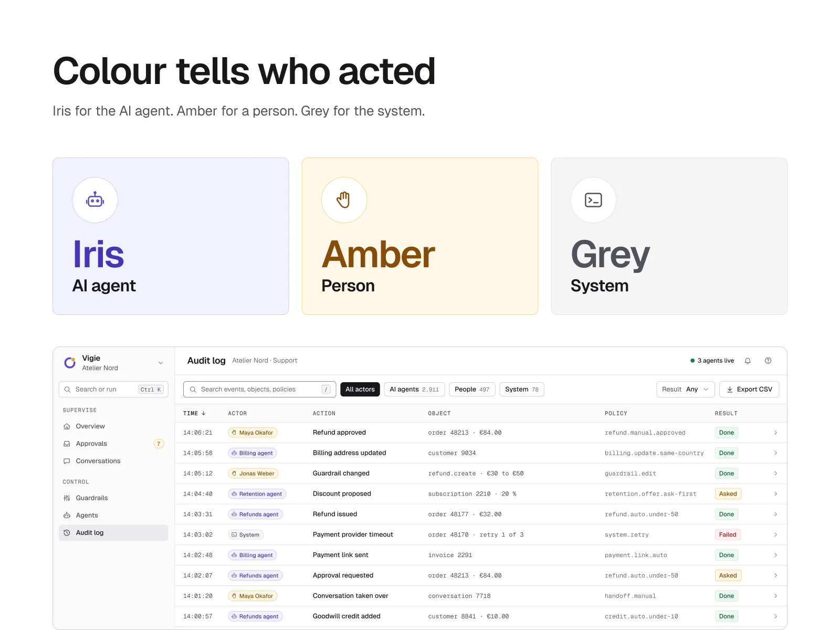Click the Jonas Weber actor chip
This screenshot has height=630, width=840.
(x=253, y=474)
